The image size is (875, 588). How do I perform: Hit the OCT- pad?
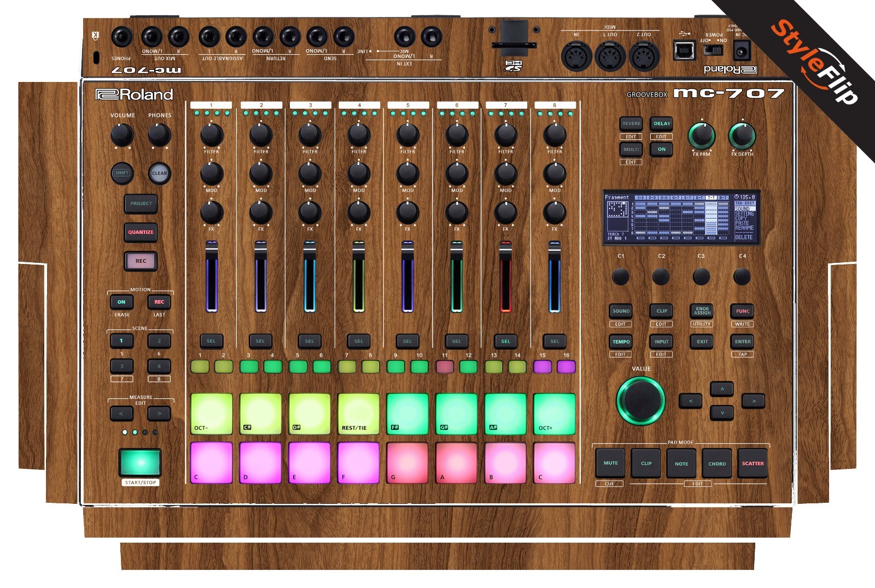click(x=211, y=414)
